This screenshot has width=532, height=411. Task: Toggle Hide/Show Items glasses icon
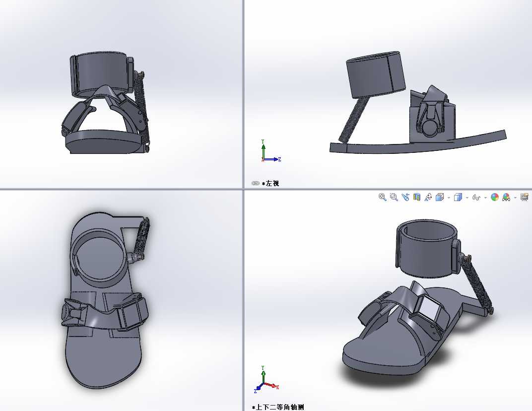pos(475,197)
